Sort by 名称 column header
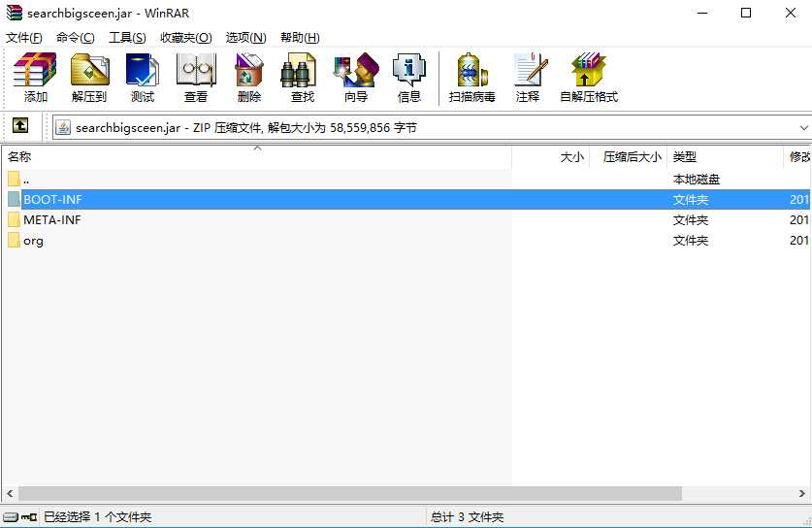The height and width of the screenshot is (528, 812). pyautogui.click(x=257, y=157)
